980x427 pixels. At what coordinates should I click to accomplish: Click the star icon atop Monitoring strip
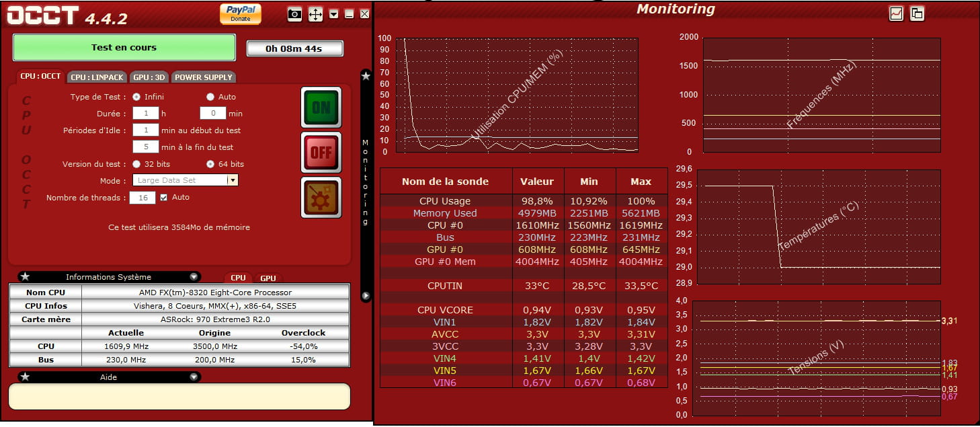coord(366,76)
